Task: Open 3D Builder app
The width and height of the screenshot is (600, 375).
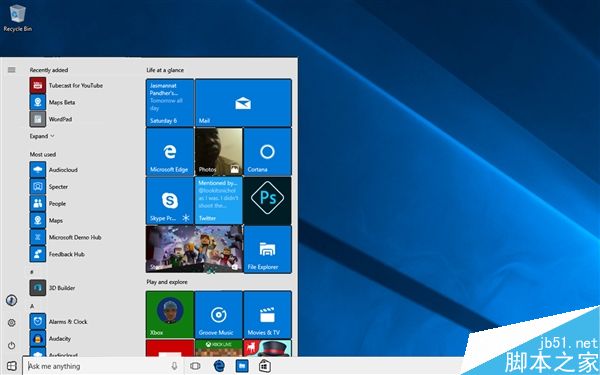Action: coord(52,288)
